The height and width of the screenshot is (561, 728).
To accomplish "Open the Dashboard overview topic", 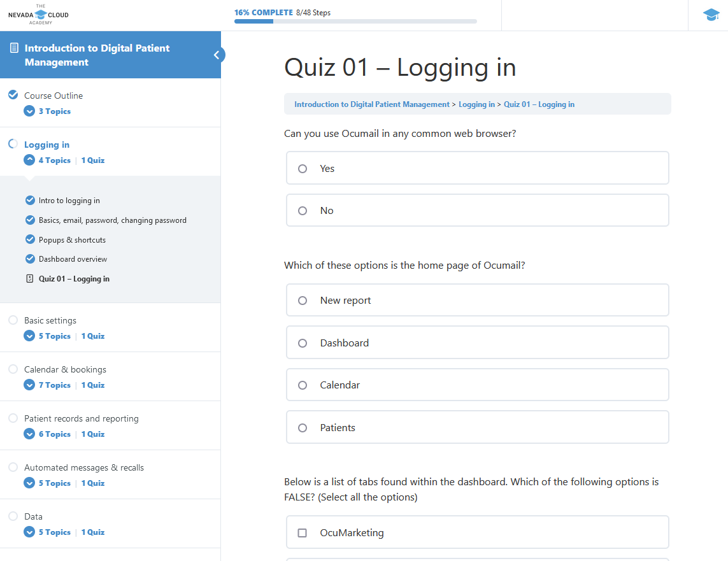I will (x=73, y=259).
